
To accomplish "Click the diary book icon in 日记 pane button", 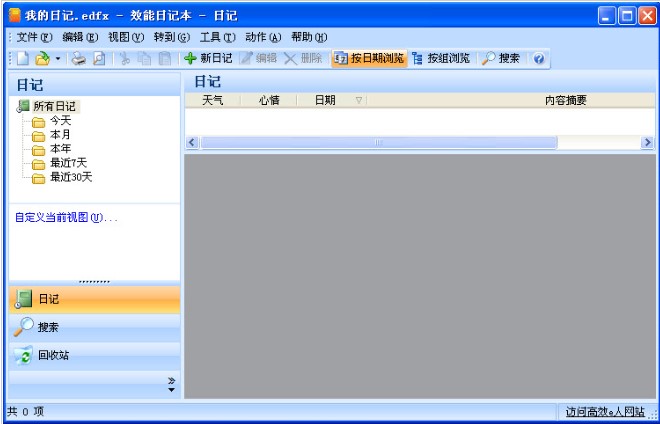I will pos(23,299).
